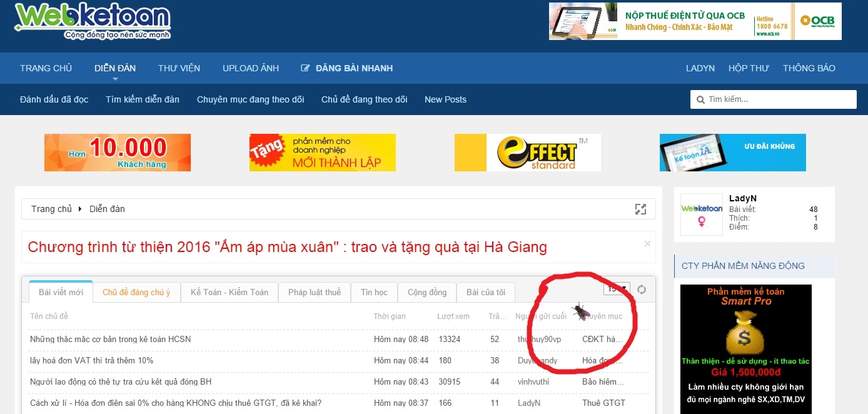Open the OCB electronic tax banner ad
This screenshot has height=414, width=868.
(695, 21)
